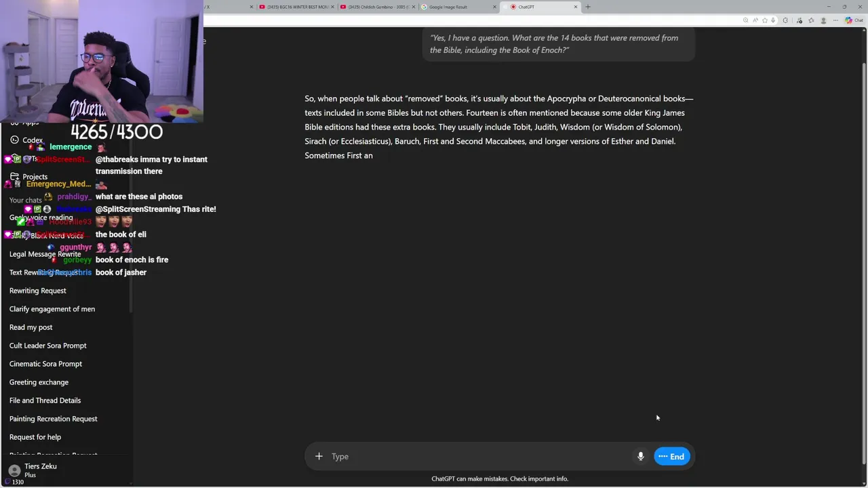This screenshot has height=488, width=868.
Task: Click chat message "book of jasher"
Action: [121, 272]
